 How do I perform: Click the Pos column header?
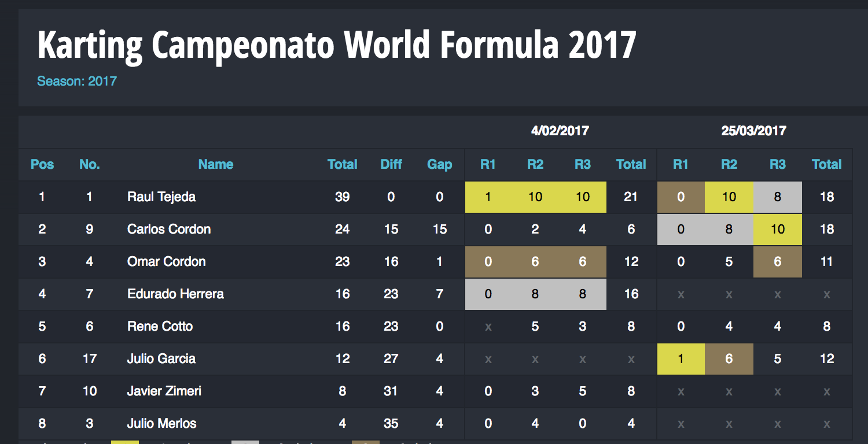tap(42, 164)
